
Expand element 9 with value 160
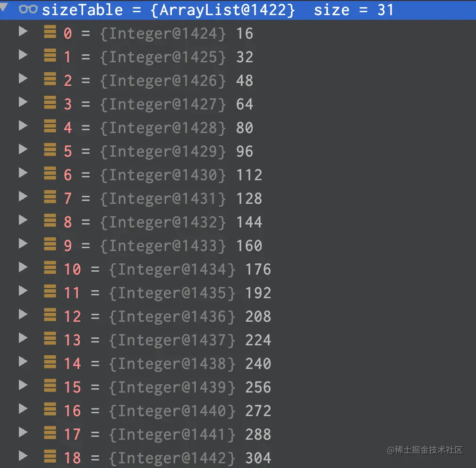click(x=23, y=243)
